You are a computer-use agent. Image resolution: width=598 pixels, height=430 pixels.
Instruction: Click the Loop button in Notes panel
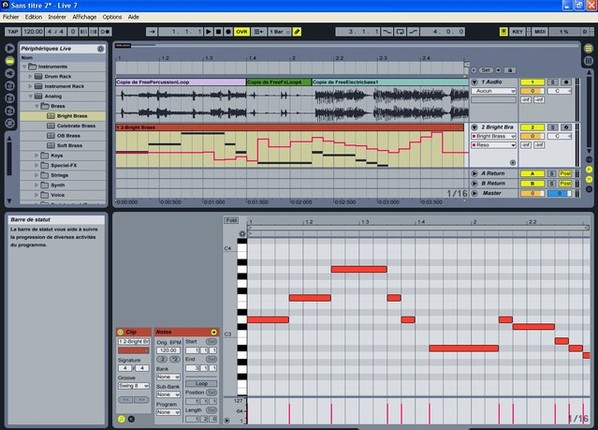click(x=201, y=383)
